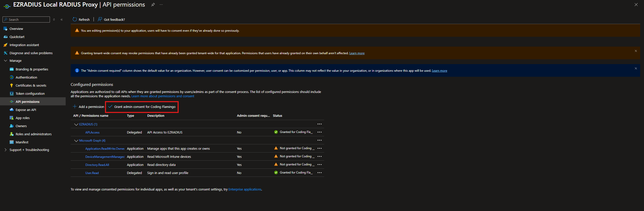Open User.Read permission link

click(x=92, y=173)
